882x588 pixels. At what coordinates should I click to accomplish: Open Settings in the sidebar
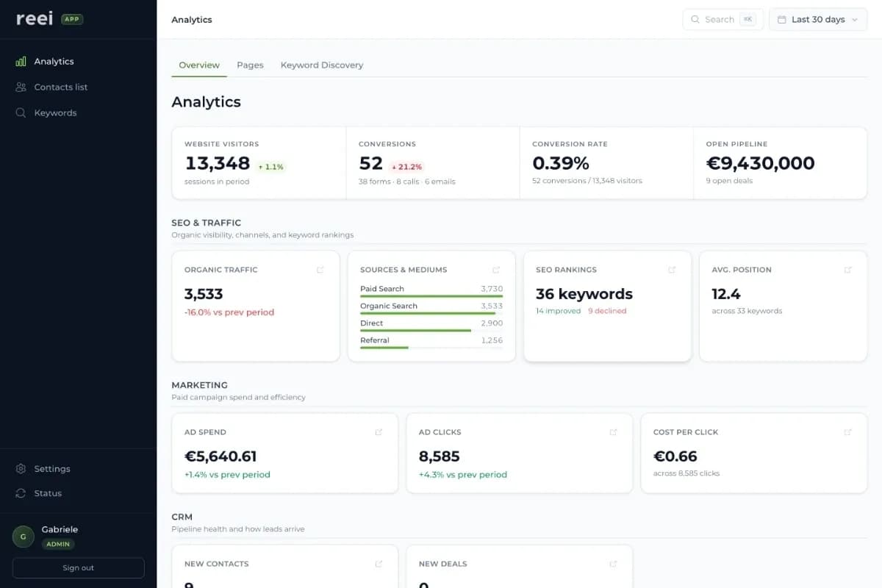(78, 469)
